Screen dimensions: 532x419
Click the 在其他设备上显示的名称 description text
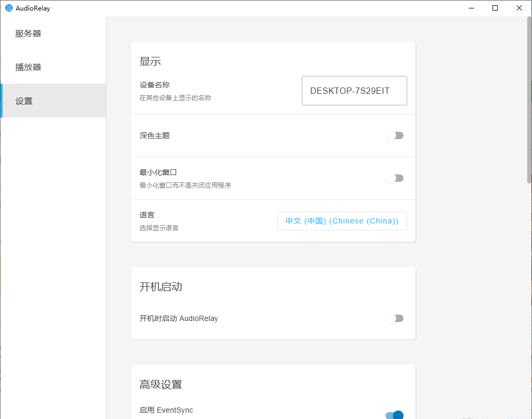175,98
